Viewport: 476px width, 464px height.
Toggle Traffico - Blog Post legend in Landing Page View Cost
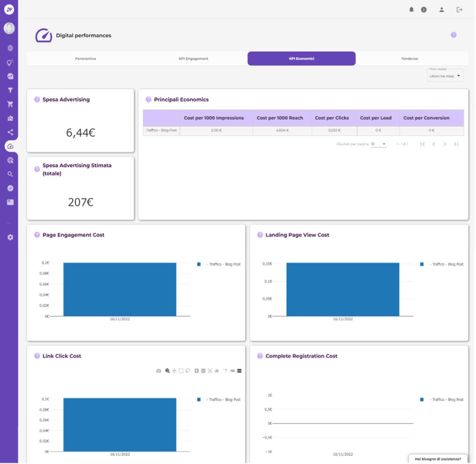pos(442,264)
